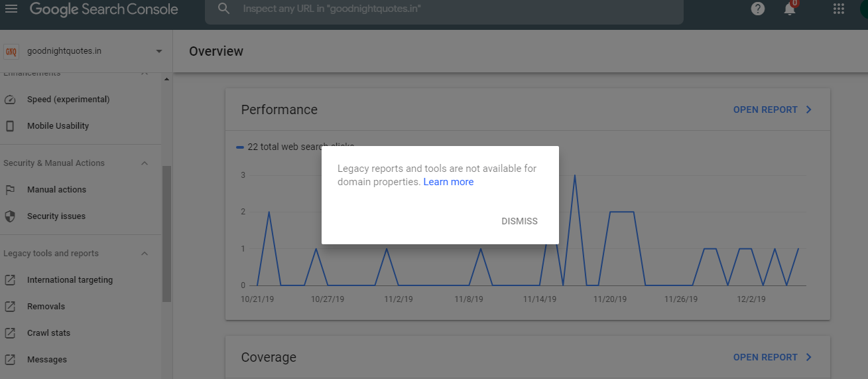The image size is (868, 379).
Task: Click International targeting external link icon
Action: click(x=10, y=280)
